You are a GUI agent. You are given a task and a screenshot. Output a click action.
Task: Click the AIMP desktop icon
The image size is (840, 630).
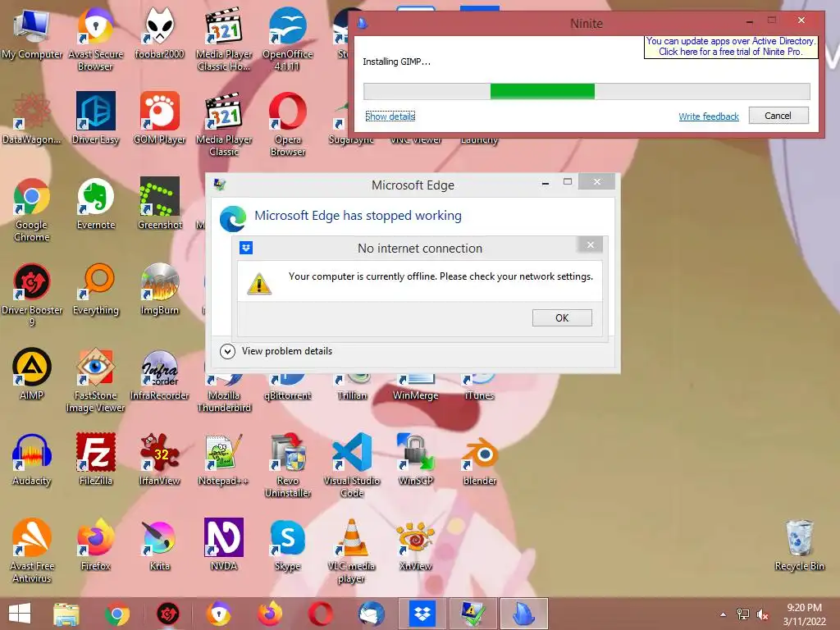tap(32, 374)
